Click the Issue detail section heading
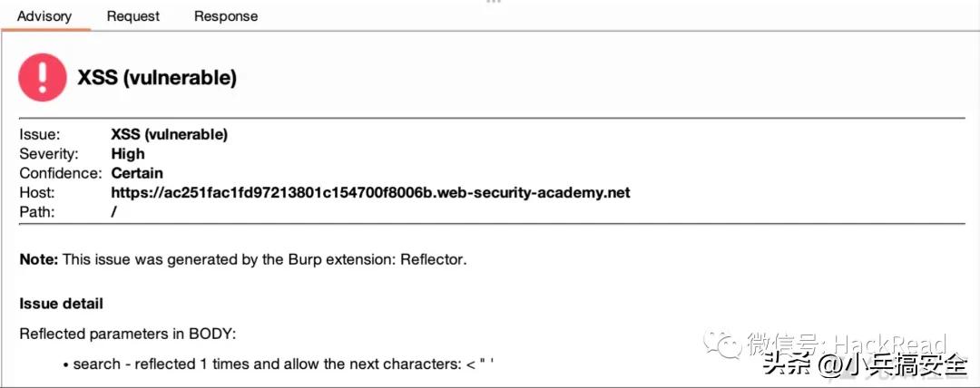Image resolution: width=980 pixels, height=388 pixels. click(62, 305)
